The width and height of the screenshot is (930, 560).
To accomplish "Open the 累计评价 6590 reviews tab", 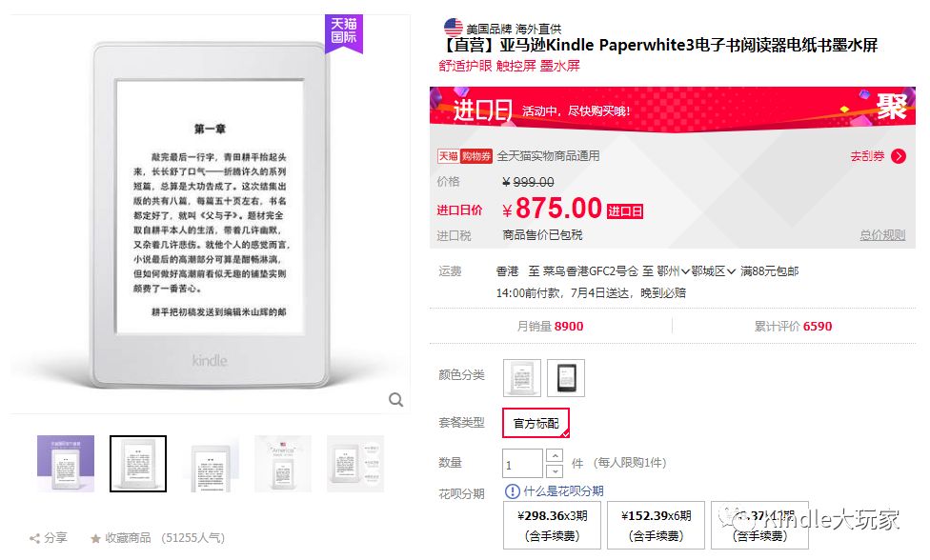I will click(793, 326).
